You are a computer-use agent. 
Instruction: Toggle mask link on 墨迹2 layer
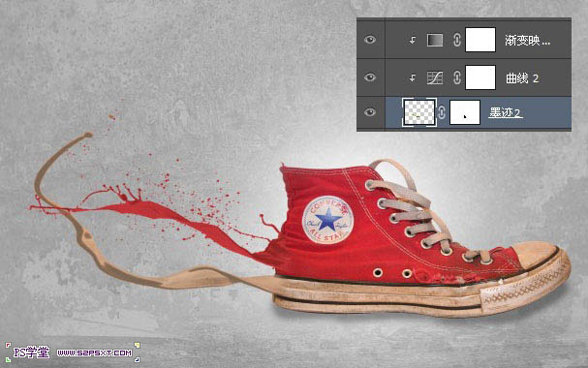pos(442,112)
